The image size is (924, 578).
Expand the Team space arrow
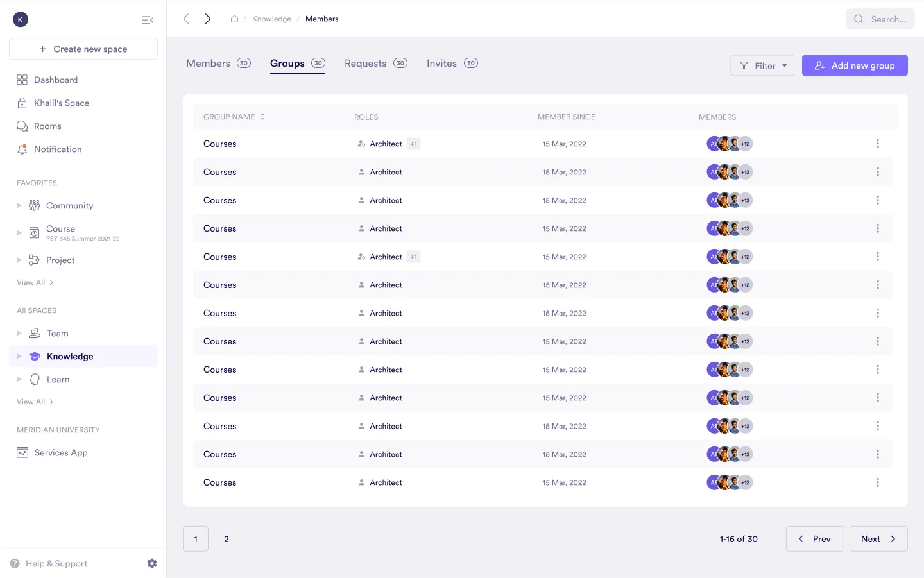coord(19,334)
